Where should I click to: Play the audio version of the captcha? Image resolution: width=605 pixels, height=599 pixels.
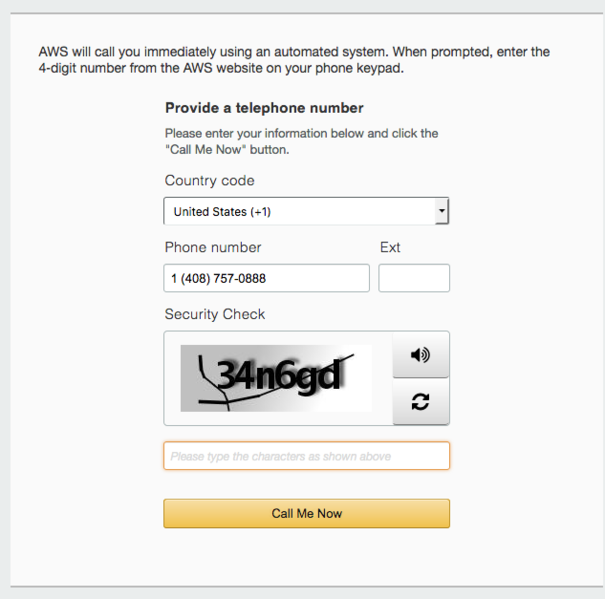(421, 355)
